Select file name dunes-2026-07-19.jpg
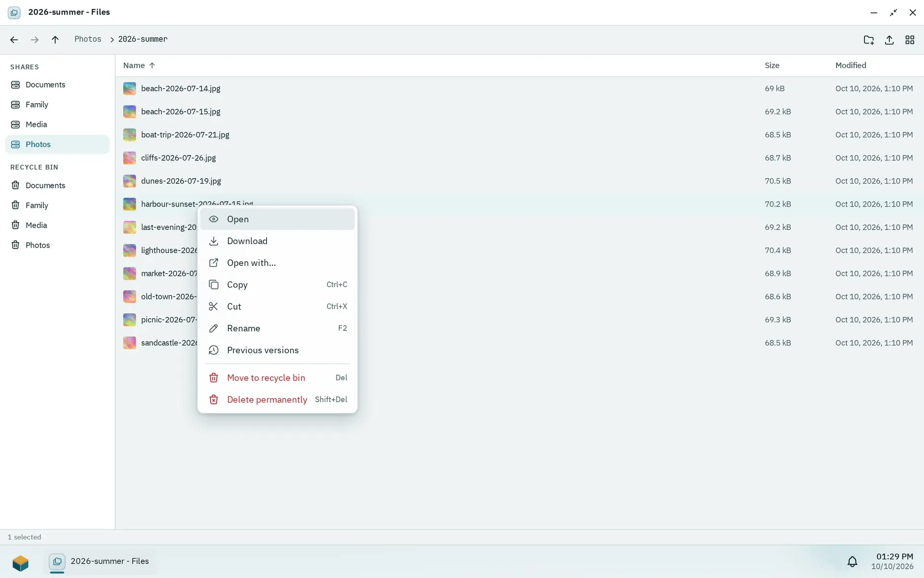Image resolution: width=924 pixels, height=578 pixels. click(x=181, y=181)
